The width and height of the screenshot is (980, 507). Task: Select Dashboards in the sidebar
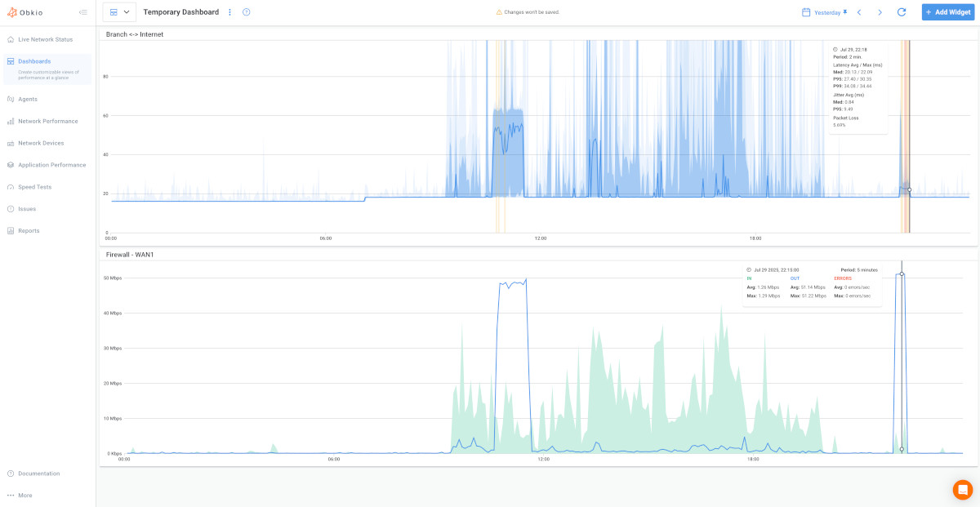pos(33,61)
